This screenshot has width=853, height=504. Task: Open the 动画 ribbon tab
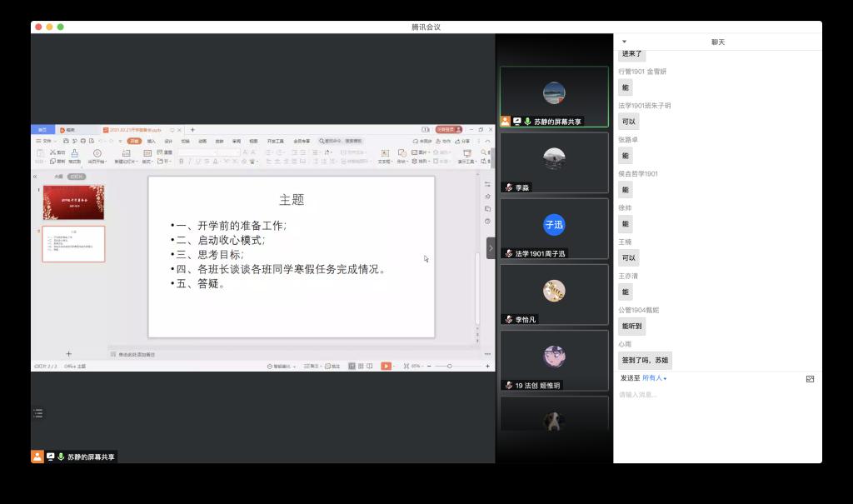coord(202,141)
